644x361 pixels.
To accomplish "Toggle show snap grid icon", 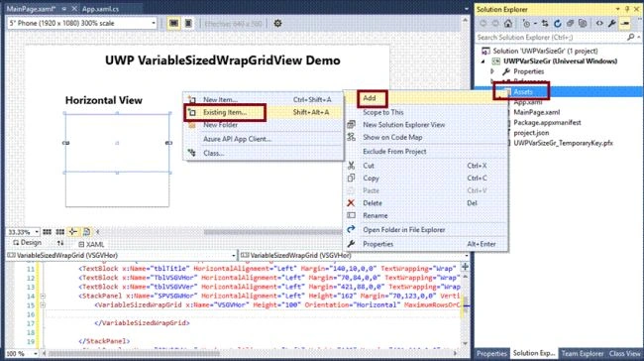I will 48,232.
